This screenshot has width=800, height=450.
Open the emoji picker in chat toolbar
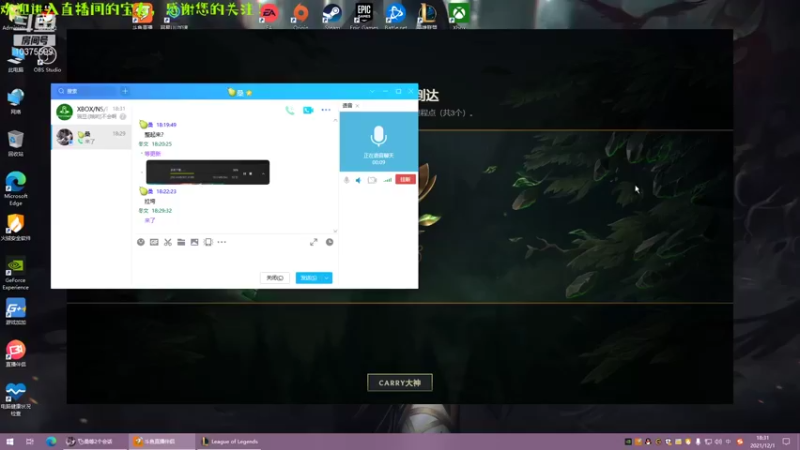coord(141,242)
